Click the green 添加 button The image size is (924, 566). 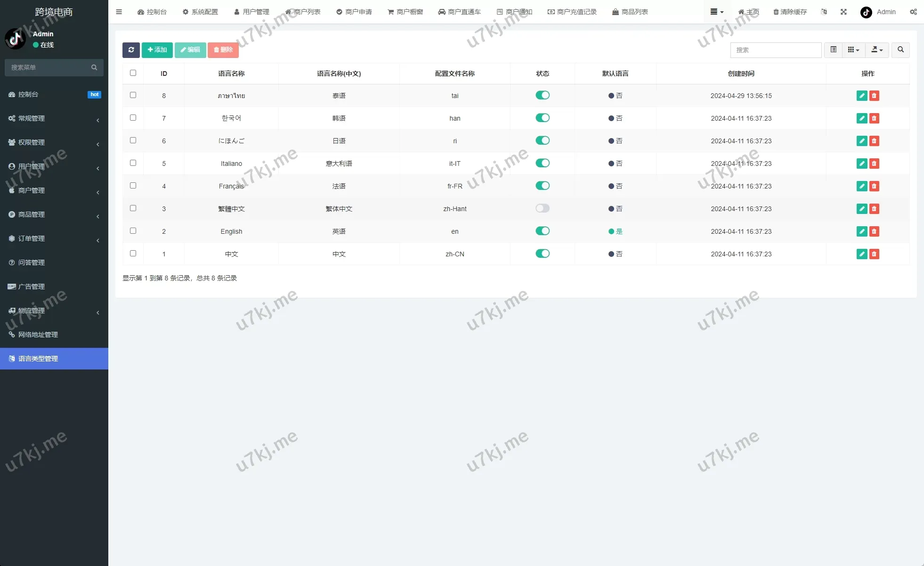coord(157,50)
